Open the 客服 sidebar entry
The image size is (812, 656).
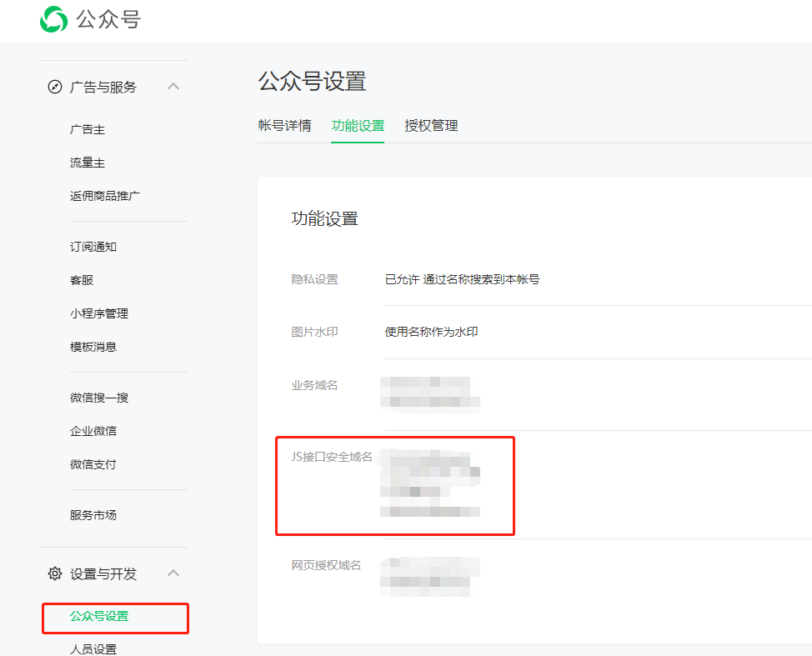click(82, 281)
